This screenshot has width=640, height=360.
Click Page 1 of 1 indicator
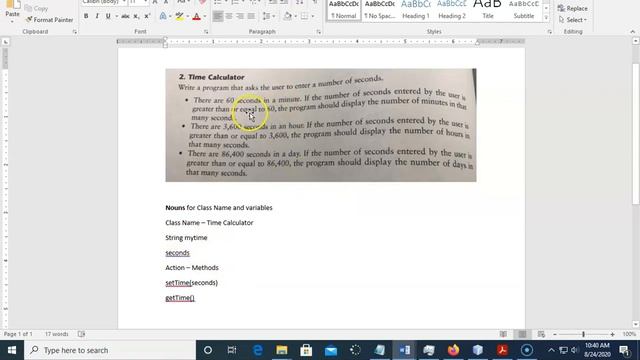point(18,334)
